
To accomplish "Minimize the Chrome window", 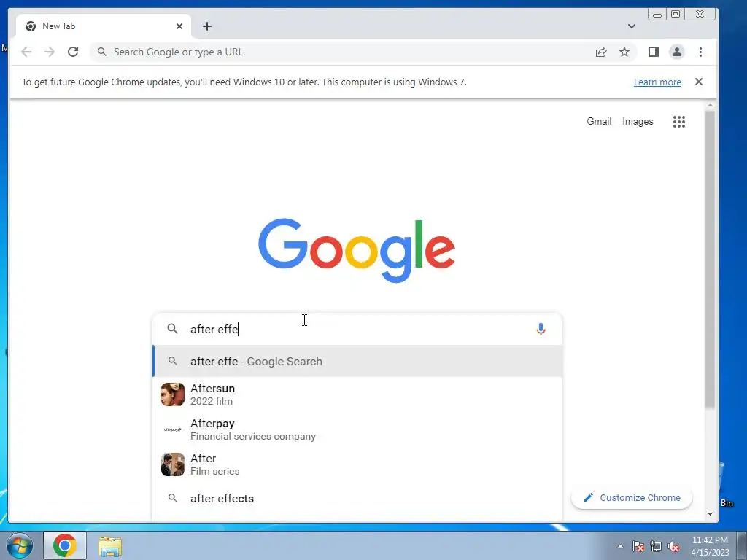I will click(657, 14).
